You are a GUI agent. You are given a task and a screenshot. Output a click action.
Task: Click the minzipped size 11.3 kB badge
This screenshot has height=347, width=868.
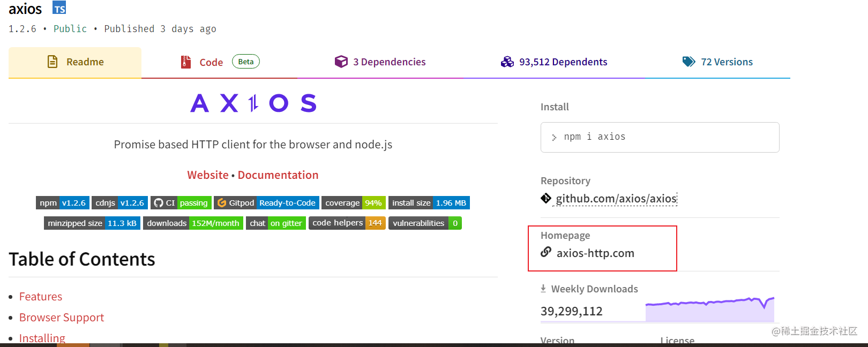tap(92, 223)
